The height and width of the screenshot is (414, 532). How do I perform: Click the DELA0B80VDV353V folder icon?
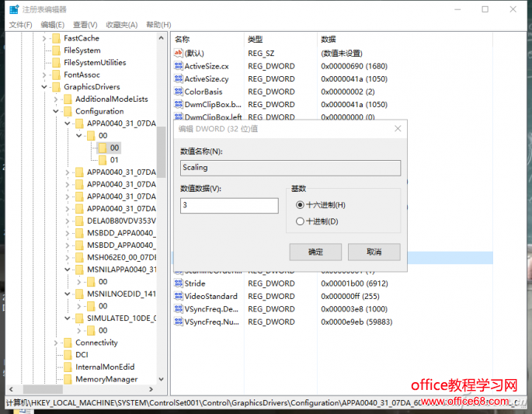point(80,221)
